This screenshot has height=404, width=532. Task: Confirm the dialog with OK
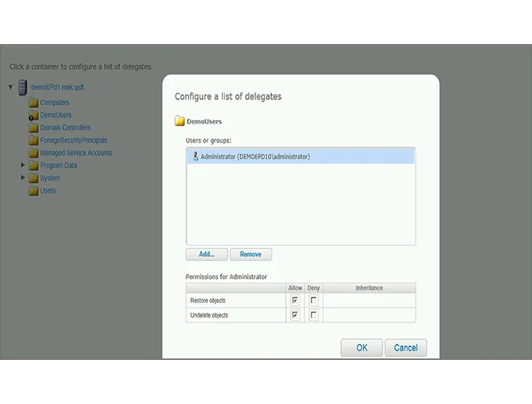point(361,348)
